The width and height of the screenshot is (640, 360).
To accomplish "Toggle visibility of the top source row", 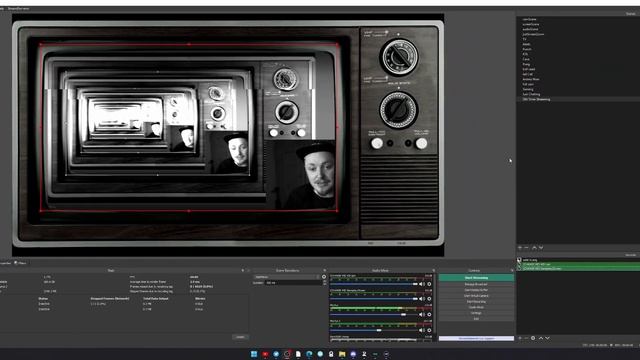I will [x=519, y=260].
